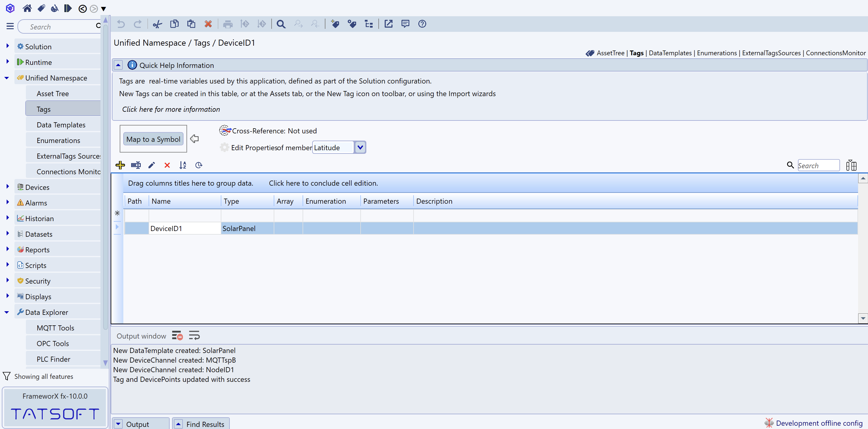
Task: Expand the Alarms tree node
Action: (8, 202)
